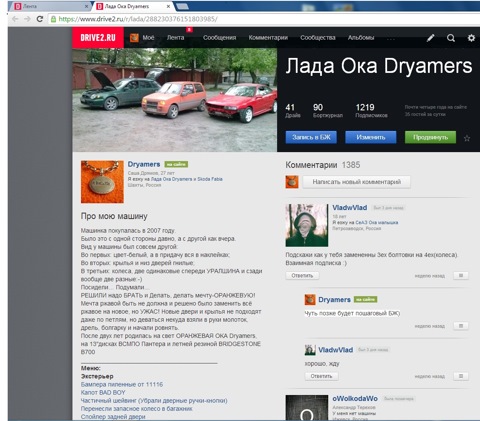
Task: Click the address bar URL
Action: pyautogui.click(x=138, y=19)
